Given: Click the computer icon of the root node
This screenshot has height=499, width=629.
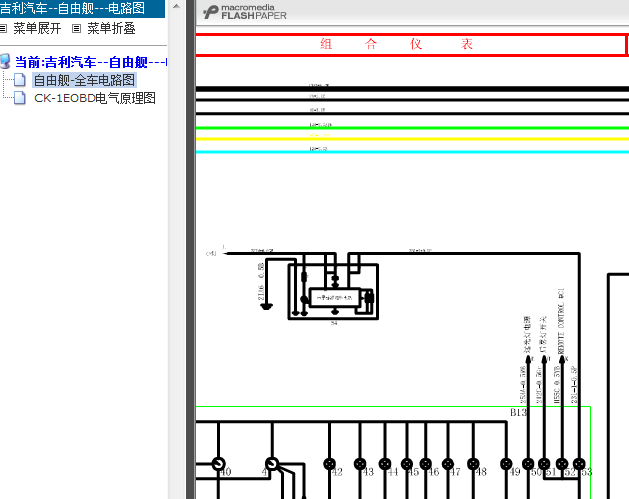Looking at the screenshot, I should coord(5,61).
